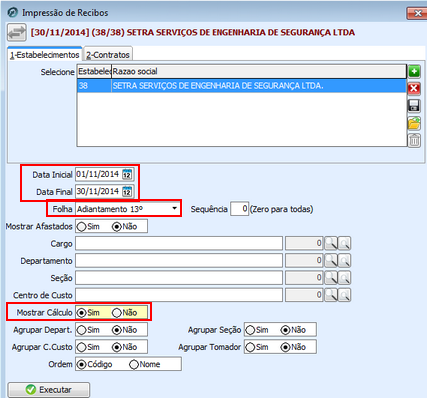Select Não for Agrupar C.Custo
This screenshot has width=427, height=398.
tap(116, 348)
